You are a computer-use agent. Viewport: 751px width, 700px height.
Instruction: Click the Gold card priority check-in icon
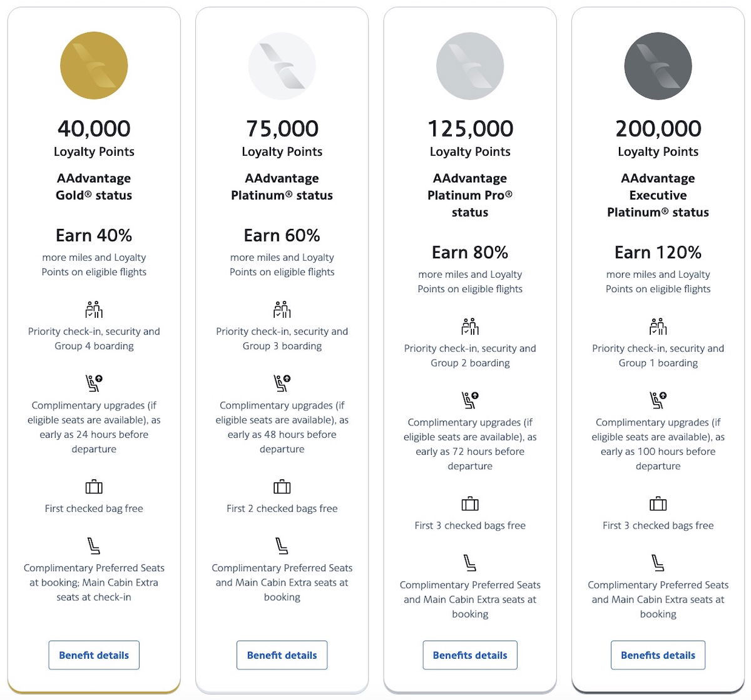pyautogui.click(x=94, y=310)
